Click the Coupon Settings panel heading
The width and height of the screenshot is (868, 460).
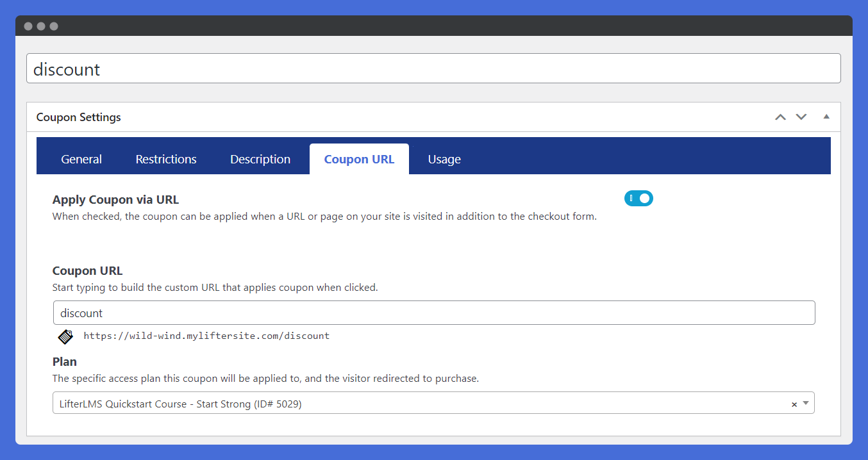pyautogui.click(x=79, y=117)
